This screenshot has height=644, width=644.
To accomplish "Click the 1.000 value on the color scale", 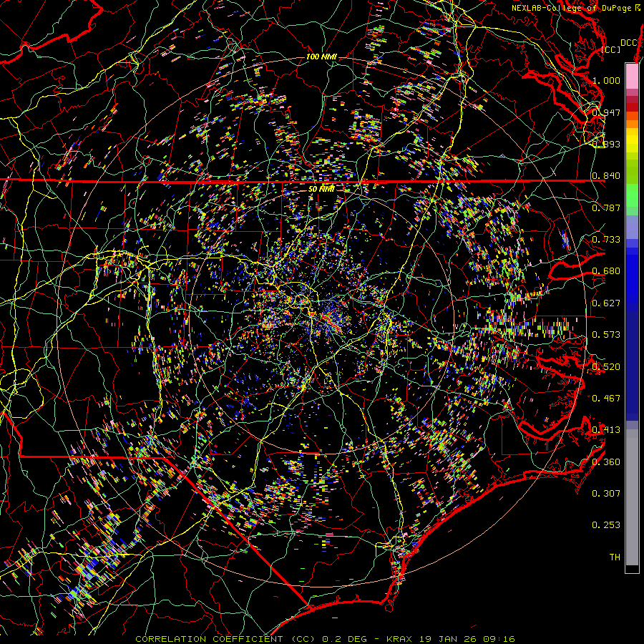I will pos(606,80).
